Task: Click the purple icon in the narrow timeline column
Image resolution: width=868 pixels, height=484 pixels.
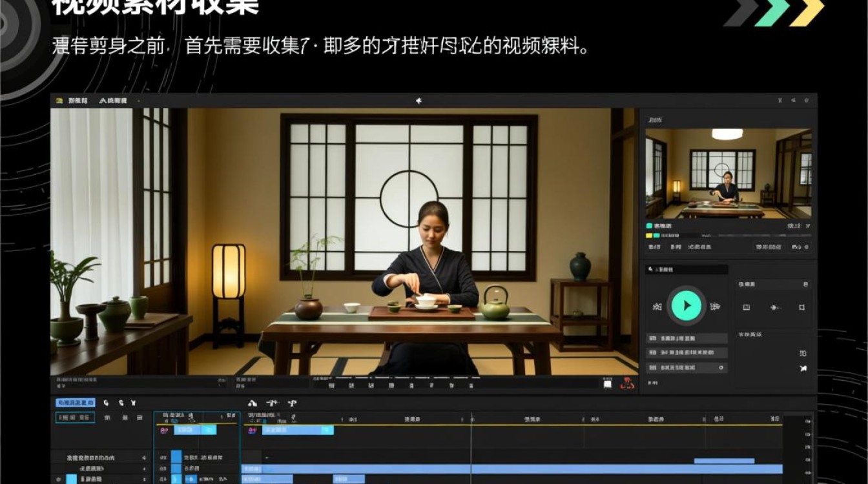Action: click(163, 430)
